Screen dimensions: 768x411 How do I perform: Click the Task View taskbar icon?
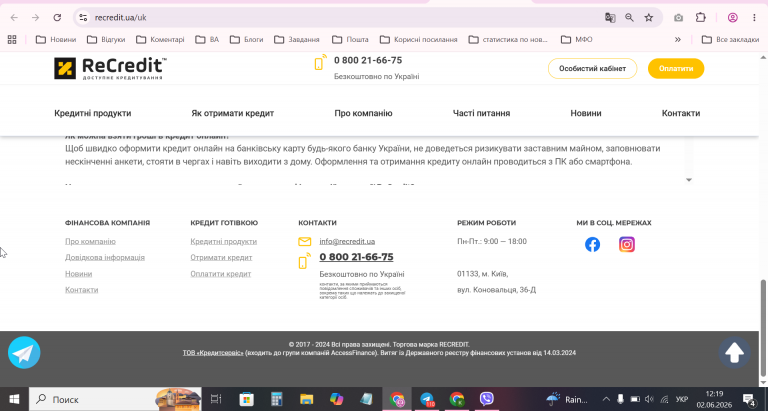(x=216, y=399)
